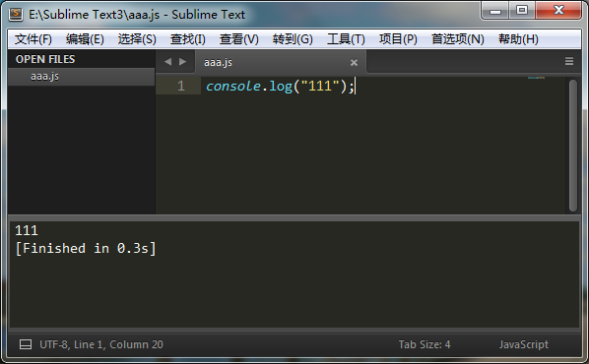589x364 pixels.
Task: Open the JavaScript syntax selector
Action: (x=524, y=344)
